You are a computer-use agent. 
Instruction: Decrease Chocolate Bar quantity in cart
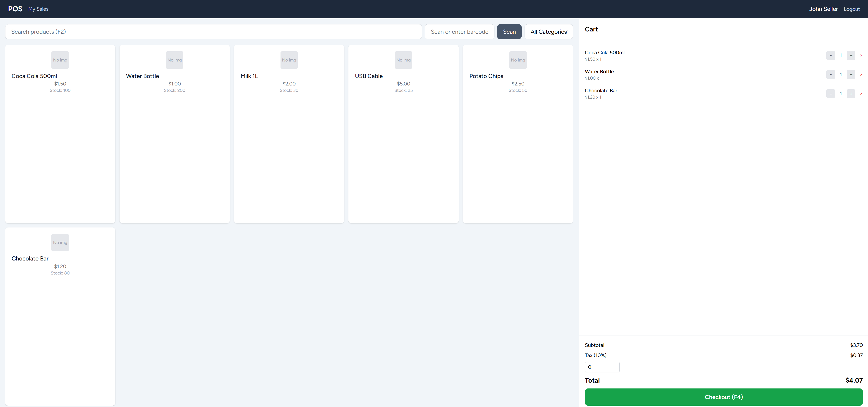(830, 94)
